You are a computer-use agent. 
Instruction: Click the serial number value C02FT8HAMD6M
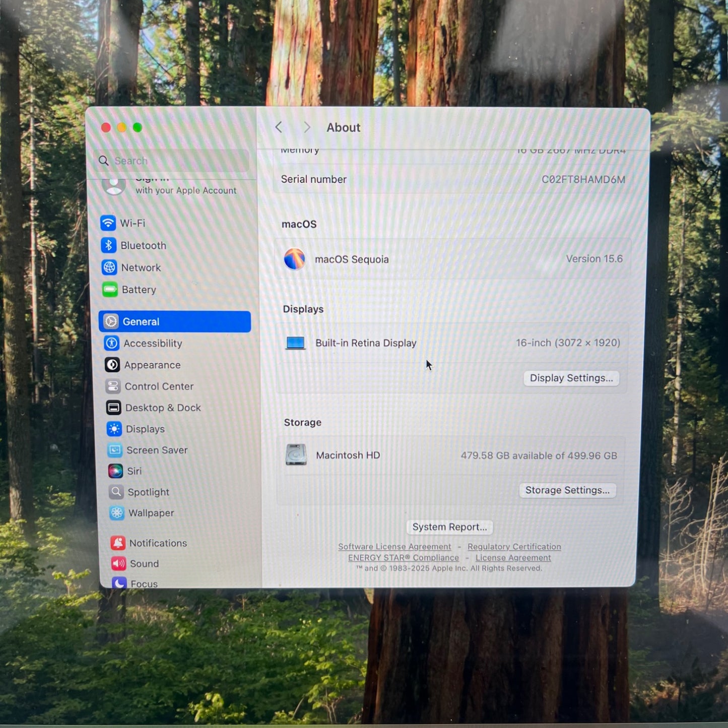click(583, 179)
